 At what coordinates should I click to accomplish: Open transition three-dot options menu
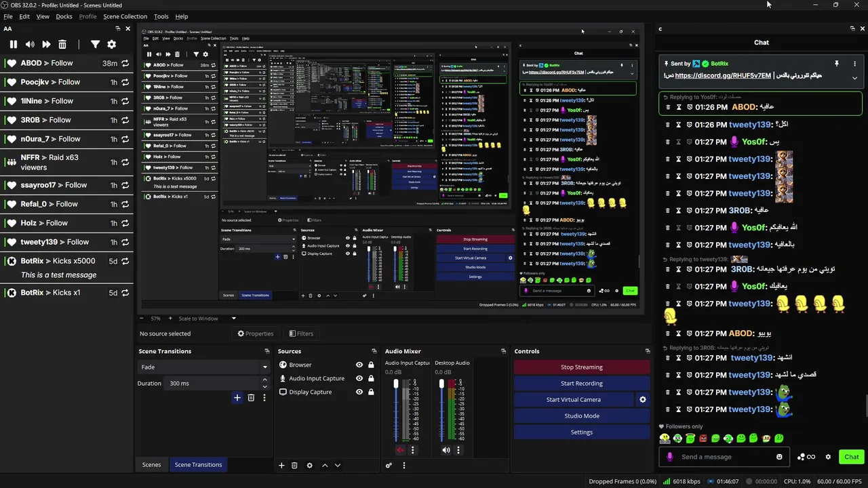(x=264, y=398)
